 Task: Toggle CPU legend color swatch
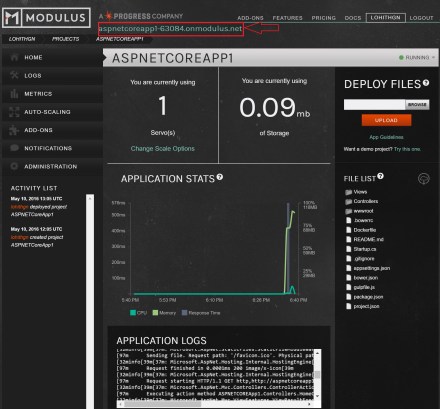133,313
